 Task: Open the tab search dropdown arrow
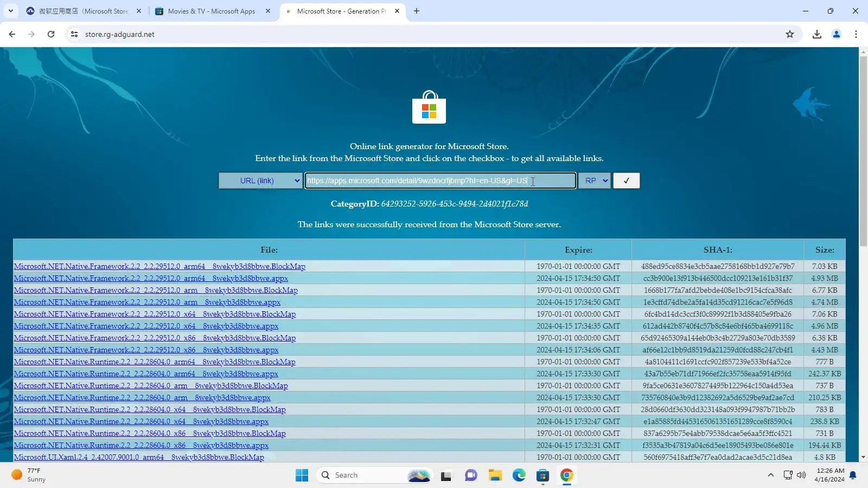(x=11, y=11)
